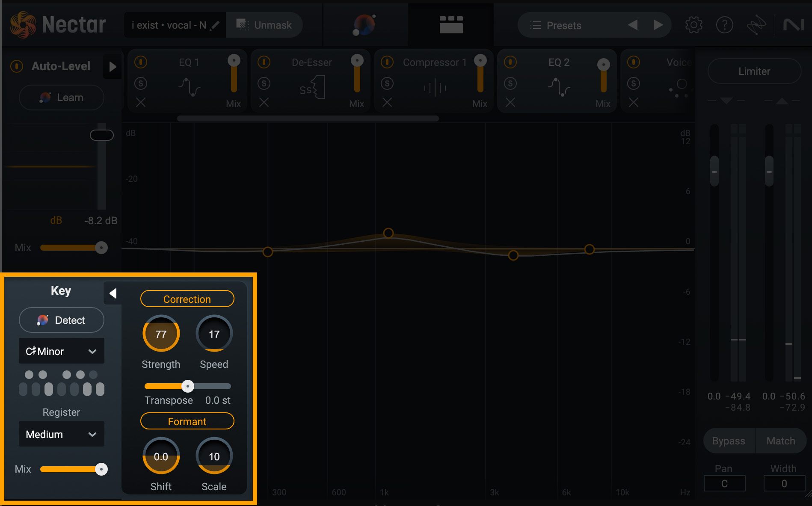This screenshot has width=812, height=506.
Task: Toggle Correction section on/off
Action: click(187, 299)
